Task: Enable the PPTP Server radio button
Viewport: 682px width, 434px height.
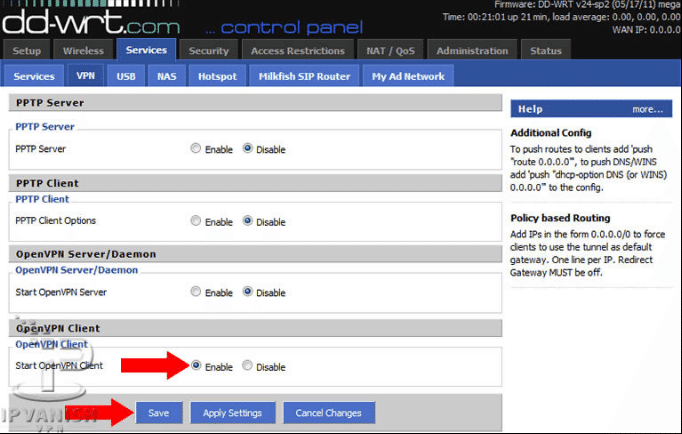Action: [x=196, y=149]
